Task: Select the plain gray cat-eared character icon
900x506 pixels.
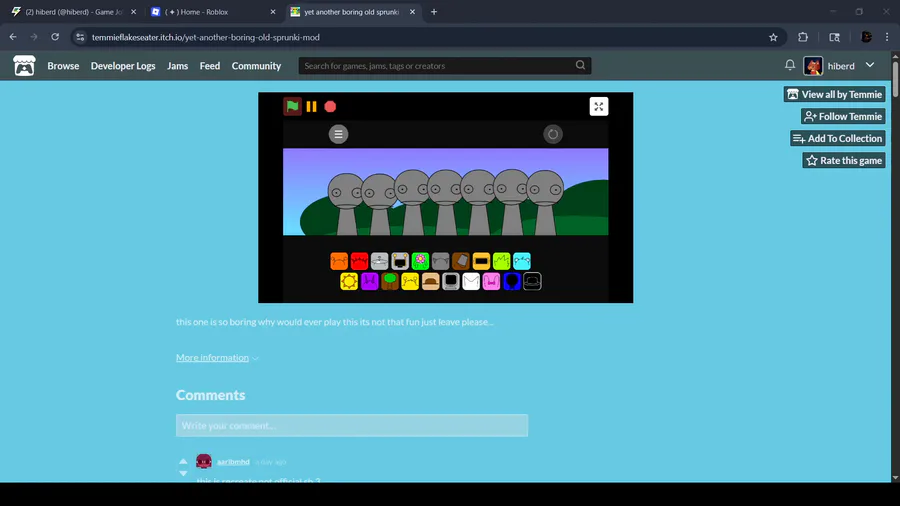Action: (x=440, y=261)
